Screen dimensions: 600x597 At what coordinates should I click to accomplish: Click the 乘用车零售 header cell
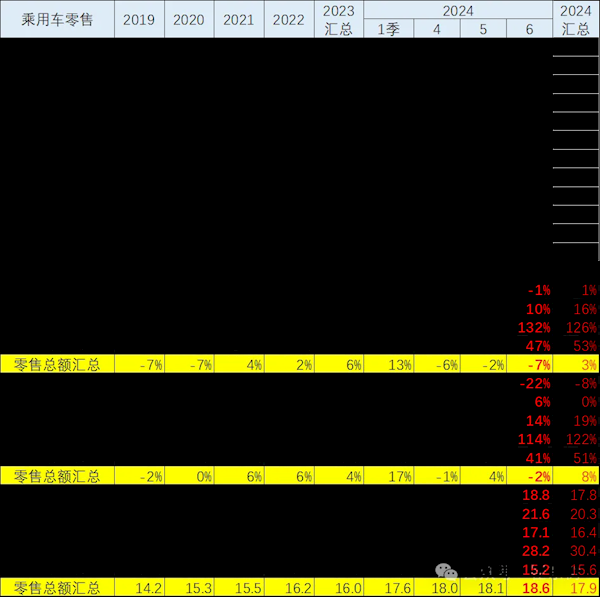pyautogui.click(x=57, y=19)
